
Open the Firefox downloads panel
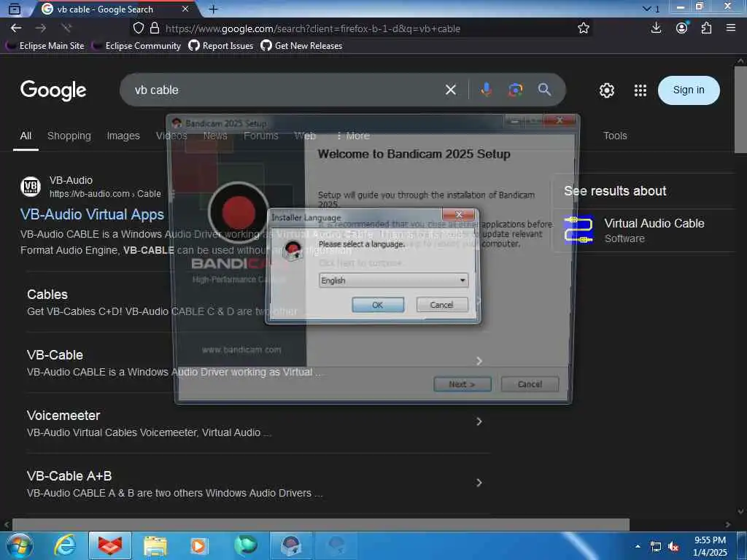click(656, 28)
